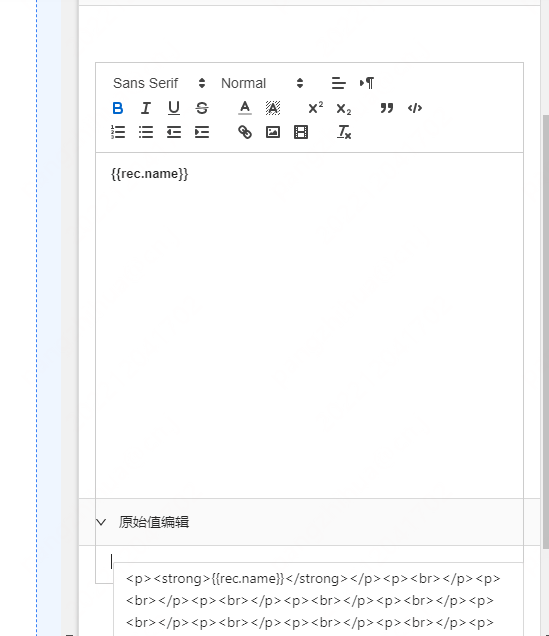Image resolution: width=549 pixels, height=636 pixels.
Task: Open the Normal heading size dropdown
Action: pos(262,83)
